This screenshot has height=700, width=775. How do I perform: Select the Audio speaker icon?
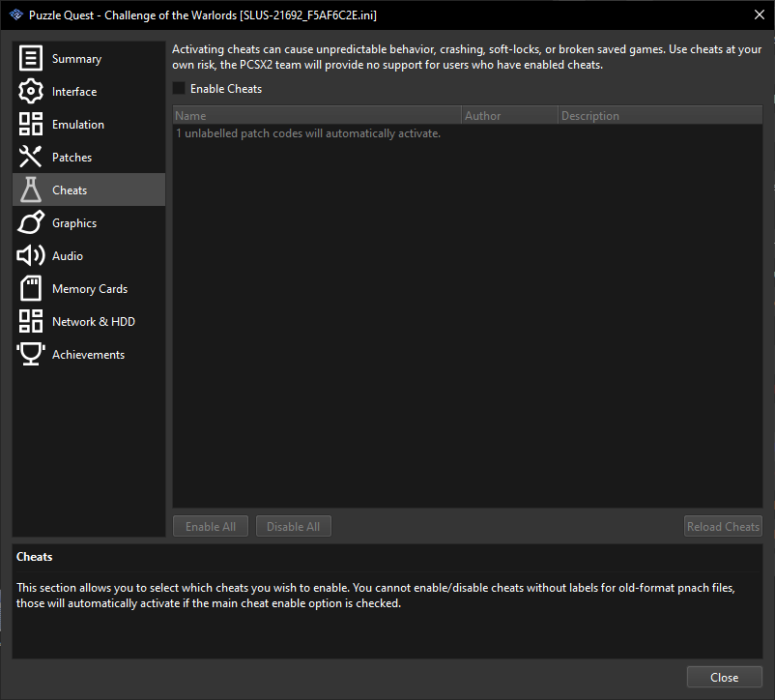click(x=30, y=255)
